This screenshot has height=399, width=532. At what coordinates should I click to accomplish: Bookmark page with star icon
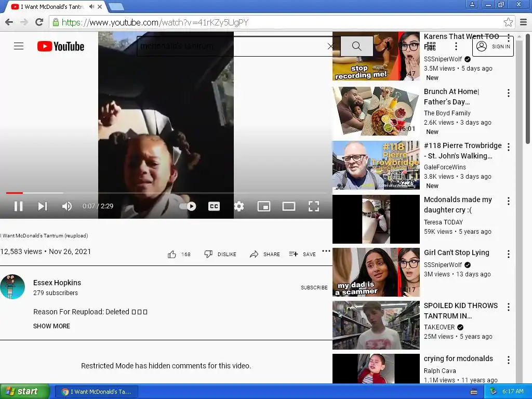point(508,22)
